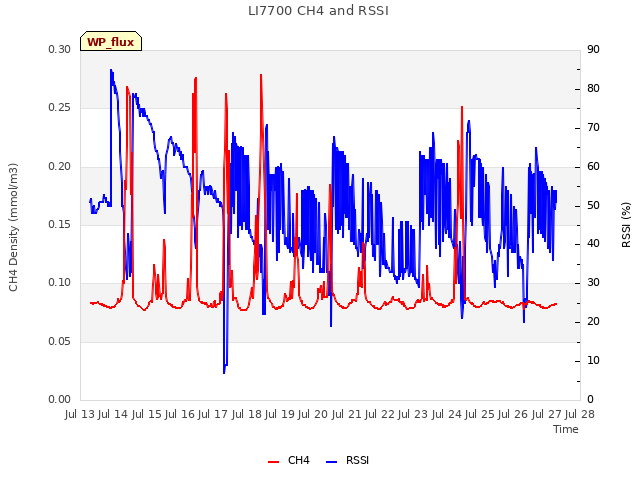
Task: Toggle the CH4 legend entry
Action: (x=289, y=460)
